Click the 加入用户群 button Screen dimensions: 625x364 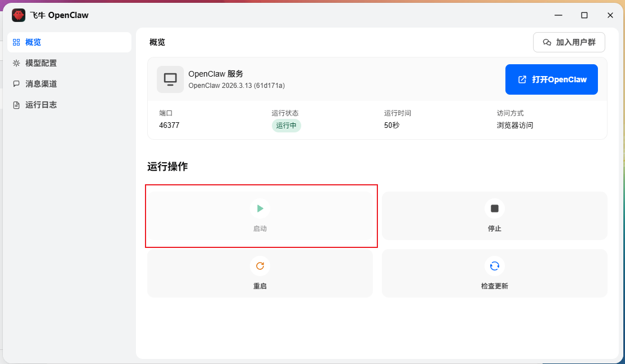tap(569, 42)
